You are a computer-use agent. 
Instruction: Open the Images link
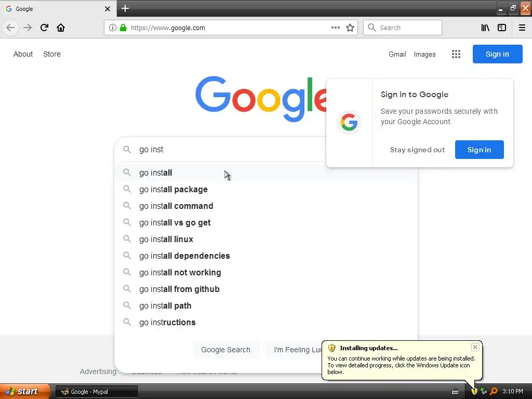424,54
